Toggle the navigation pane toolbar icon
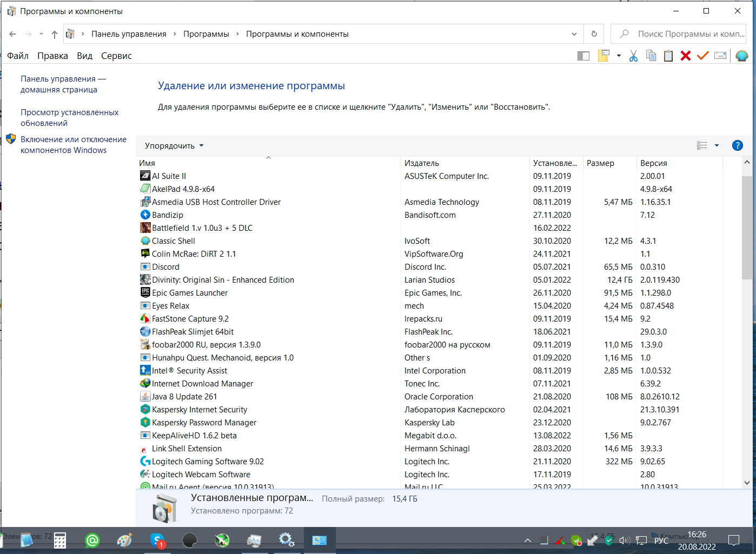The image size is (756, 554). [x=583, y=56]
